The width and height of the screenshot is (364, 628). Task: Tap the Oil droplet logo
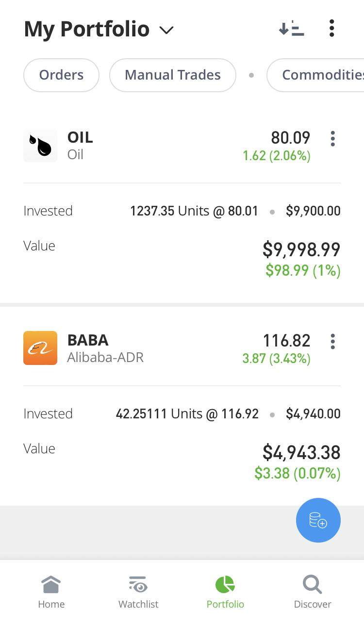(40, 145)
